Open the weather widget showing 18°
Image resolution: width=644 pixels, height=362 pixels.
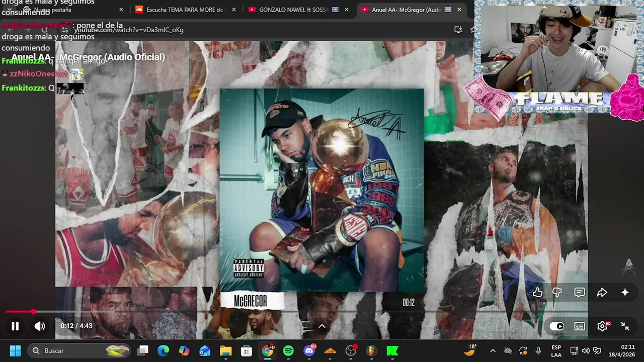[470, 350]
